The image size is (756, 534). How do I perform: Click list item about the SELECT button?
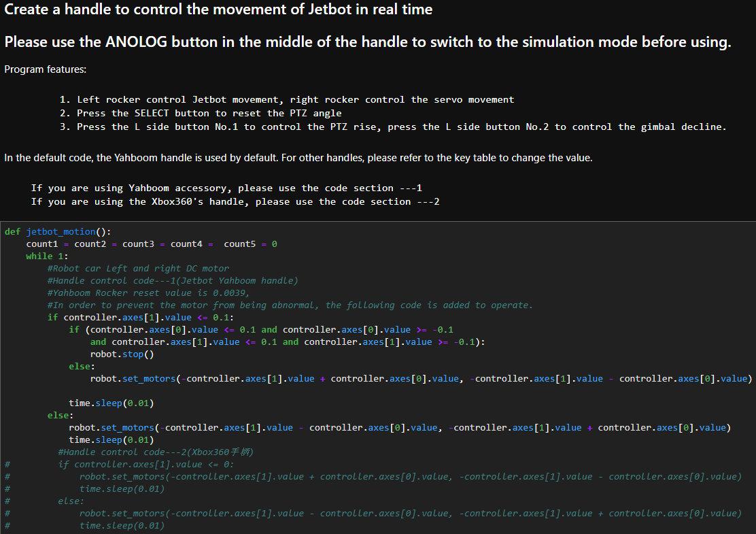pos(201,114)
